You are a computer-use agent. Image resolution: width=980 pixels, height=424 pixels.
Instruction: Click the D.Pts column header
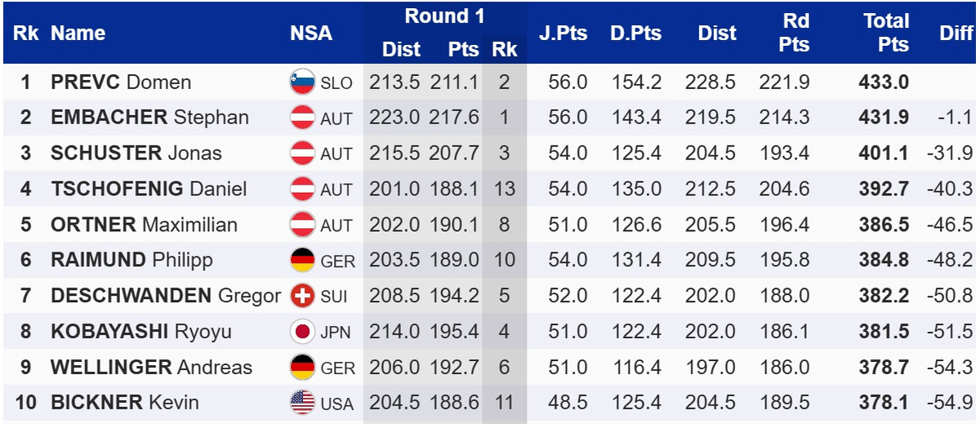click(x=635, y=33)
